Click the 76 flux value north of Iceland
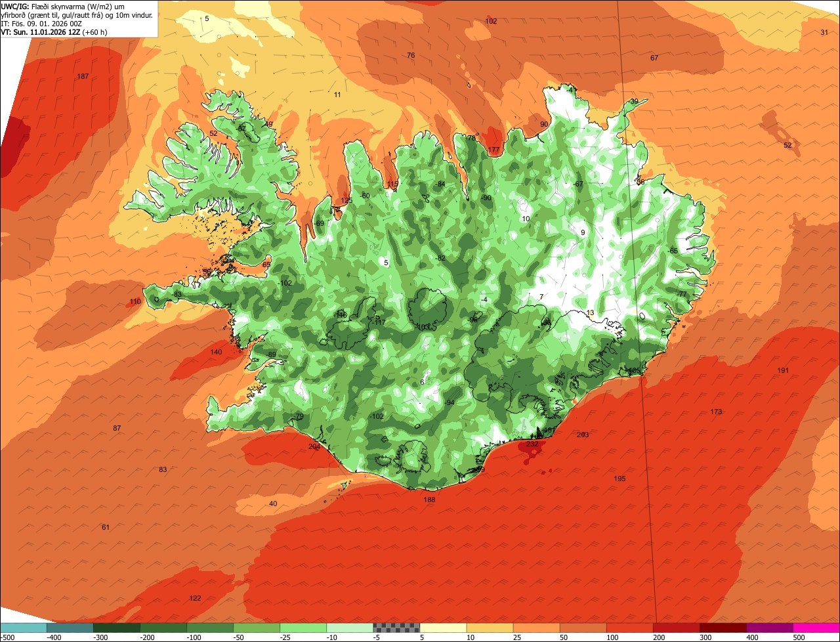Viewport: 840px width, 642px height. point(411,55)
